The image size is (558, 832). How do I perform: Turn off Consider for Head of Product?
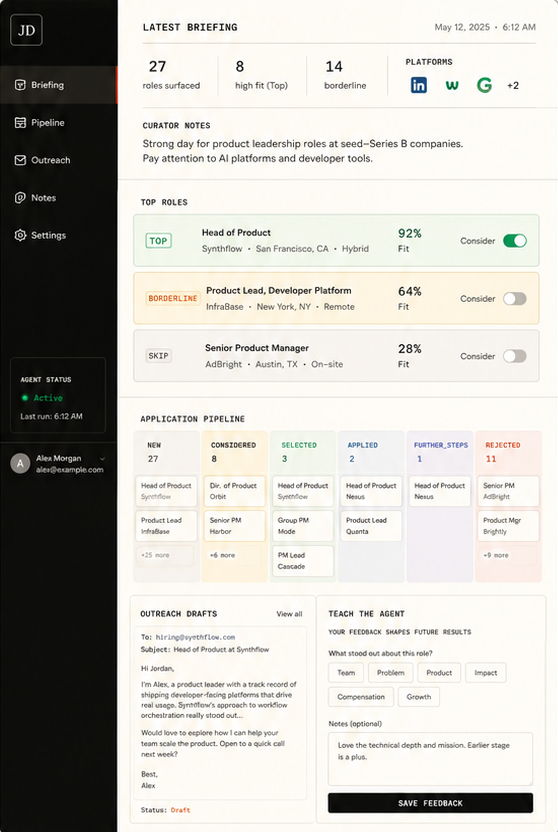tap(515, 241)
